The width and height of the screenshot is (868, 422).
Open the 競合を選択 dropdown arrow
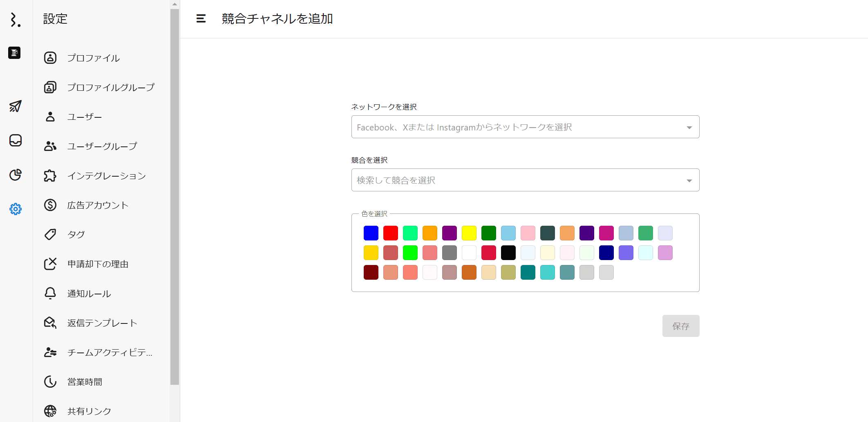pyautogui.click(x=689, y=181)
